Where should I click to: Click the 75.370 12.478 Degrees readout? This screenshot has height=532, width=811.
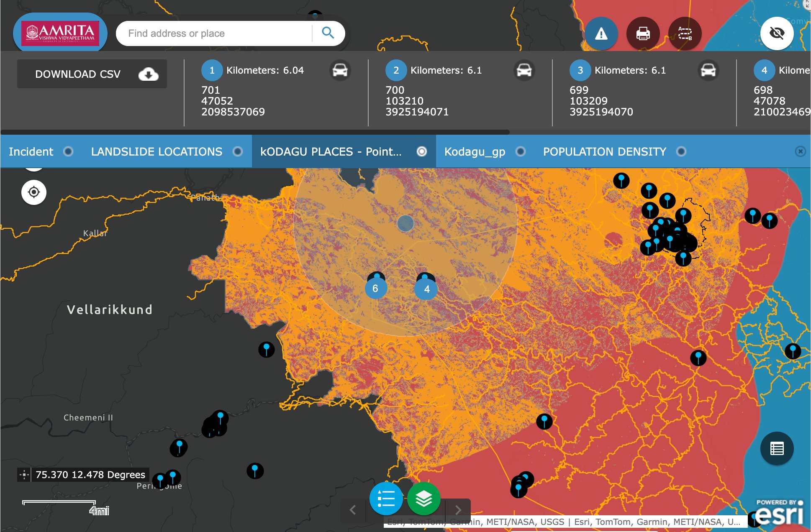point(90,475)
